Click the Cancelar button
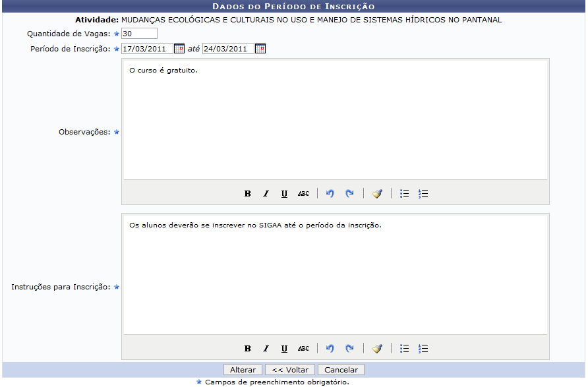 341,370
